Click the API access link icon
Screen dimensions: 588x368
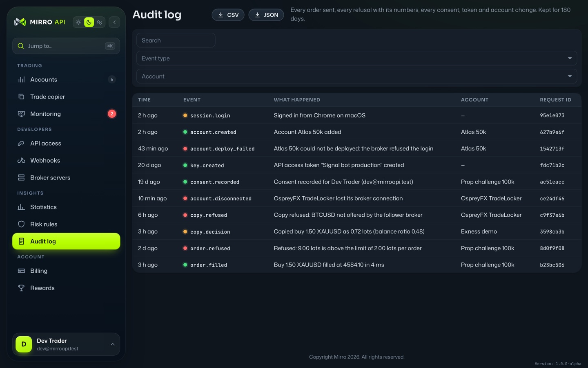(x=21, y=143)
